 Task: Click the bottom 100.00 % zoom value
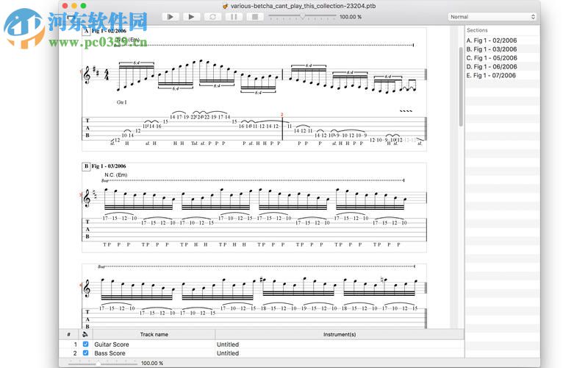click(x=152, y=363)
